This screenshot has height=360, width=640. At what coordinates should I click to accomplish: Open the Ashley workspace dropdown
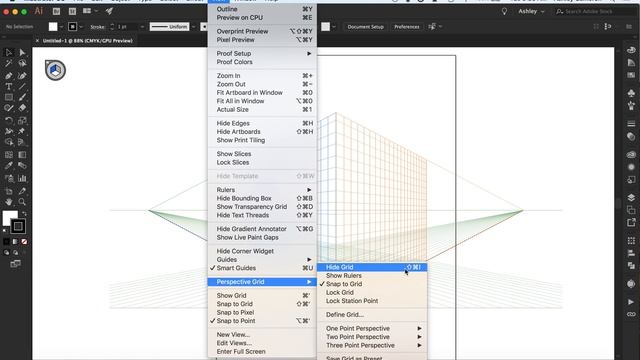click(x=531, y=11)
